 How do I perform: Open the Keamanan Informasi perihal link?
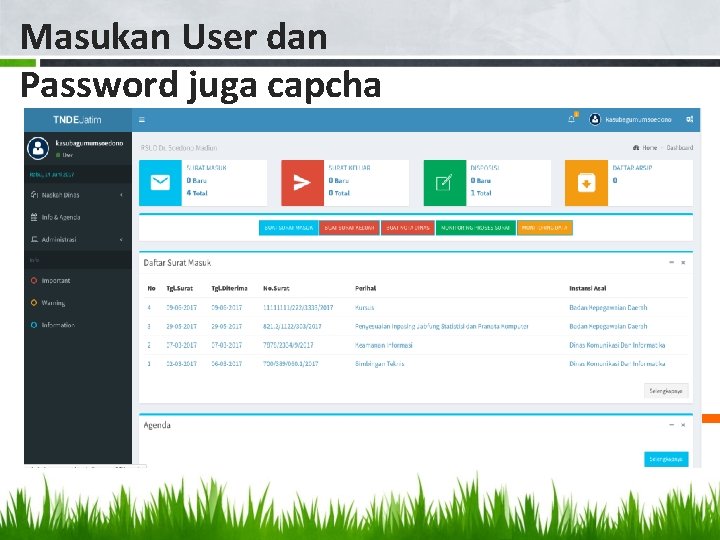click(x=384, y=345)
